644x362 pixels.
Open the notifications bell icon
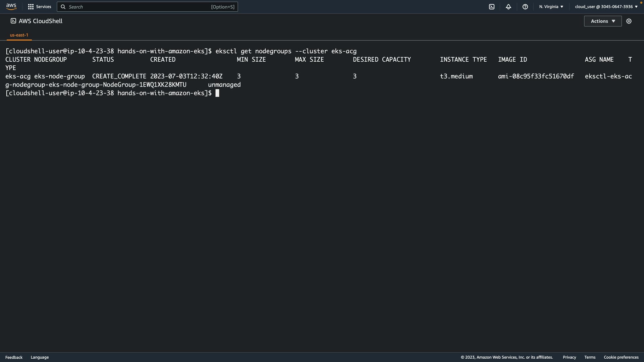(508, 7)
